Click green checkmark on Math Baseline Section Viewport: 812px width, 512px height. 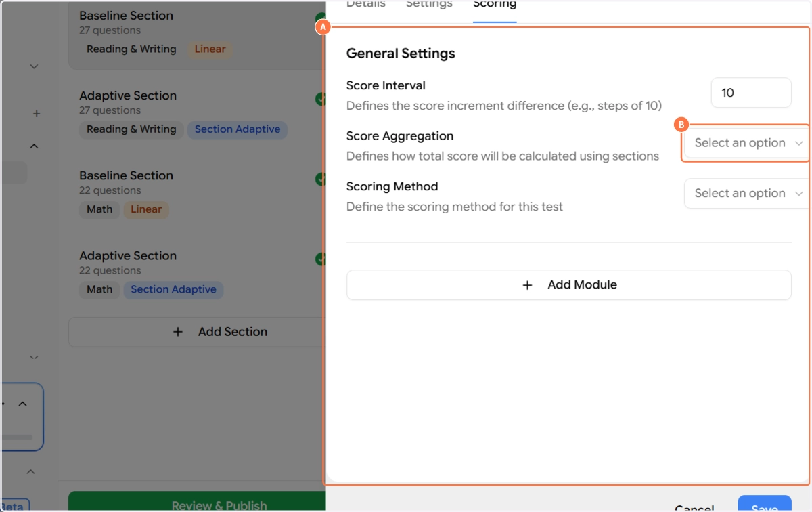click(x=320, y=179)
